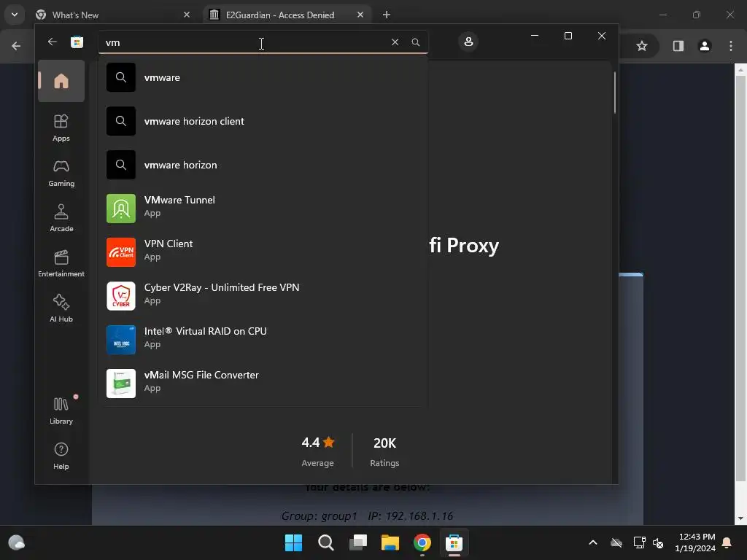
Task: Open the Chrome tab search dropdown
Action: tap(15, 15)
